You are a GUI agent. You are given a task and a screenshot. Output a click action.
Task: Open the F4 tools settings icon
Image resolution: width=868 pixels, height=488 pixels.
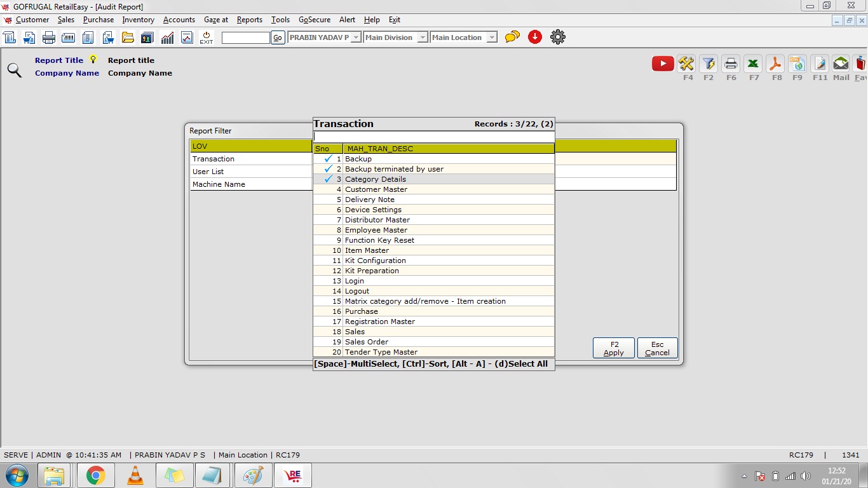coord(686,64)
